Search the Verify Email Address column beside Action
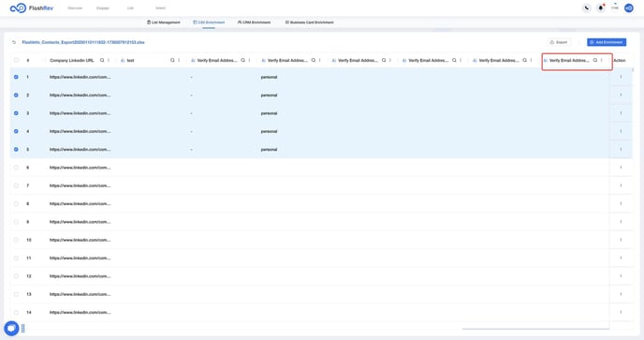The width and height of the screenshot is (644, 340). tap(595, 61)
